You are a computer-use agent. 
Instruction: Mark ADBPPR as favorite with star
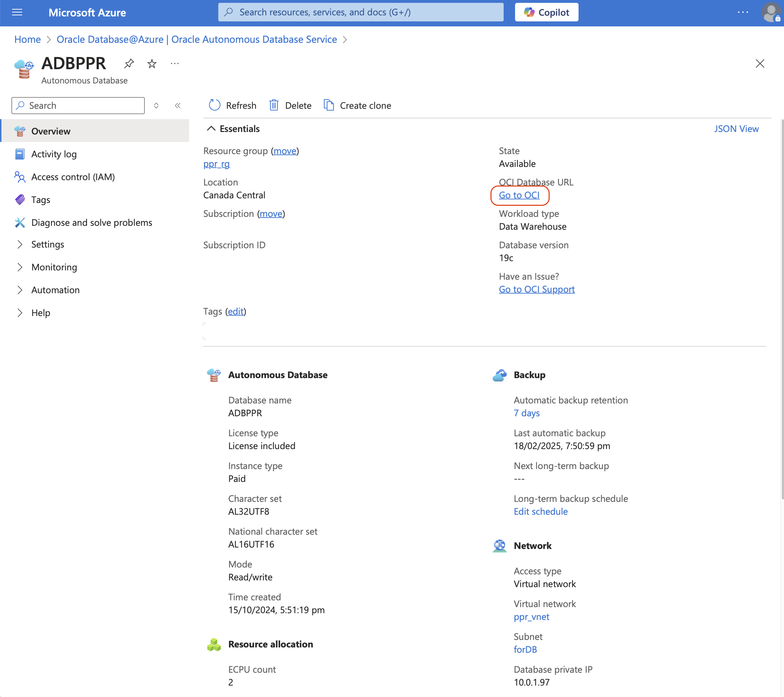[x=152, y=63]
